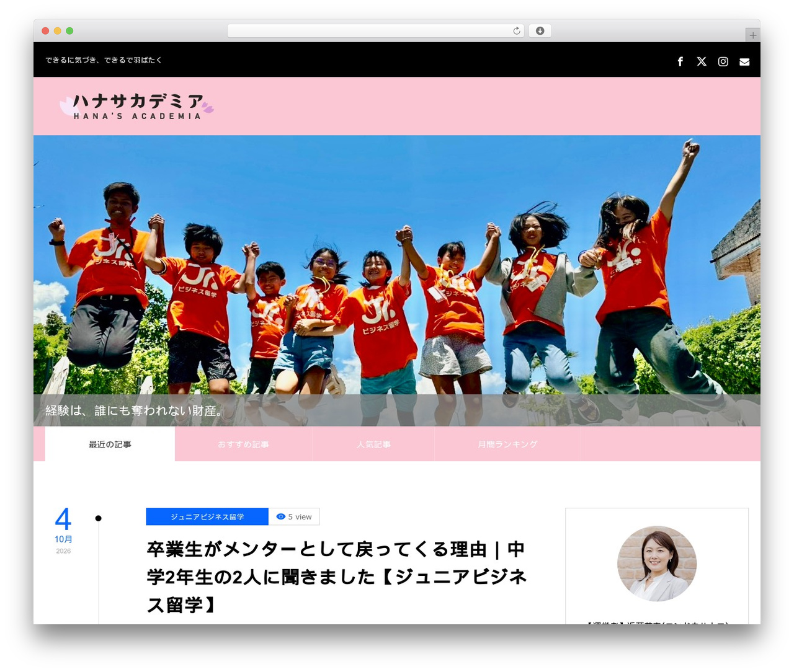Open the X (Twitter) profile icon

point(702,61)
